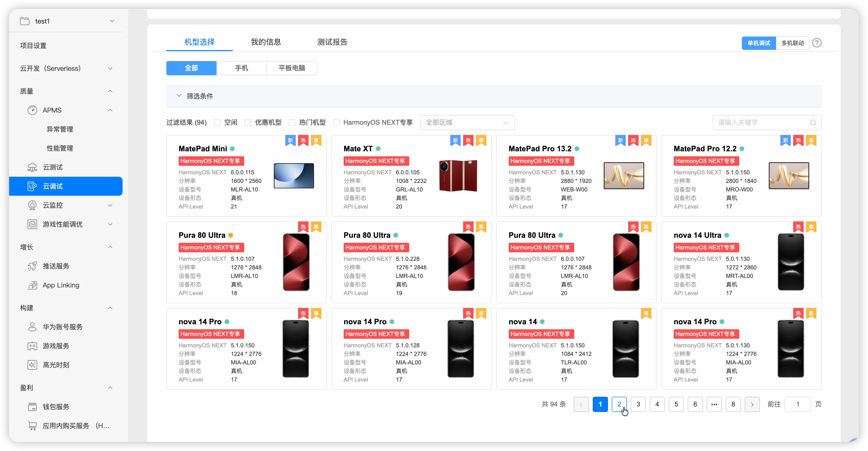Open the help question mark icon
Viewport: 868px width, 451px height.
coord(817,43)
